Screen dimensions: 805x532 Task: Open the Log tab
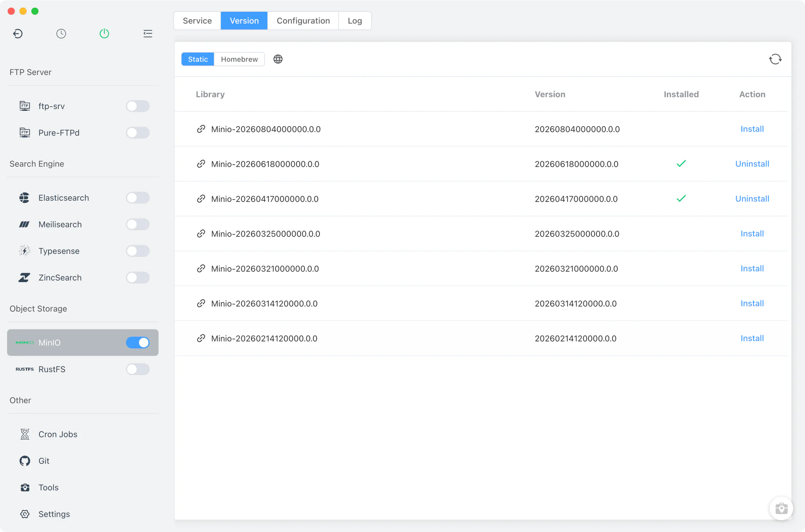355,21
